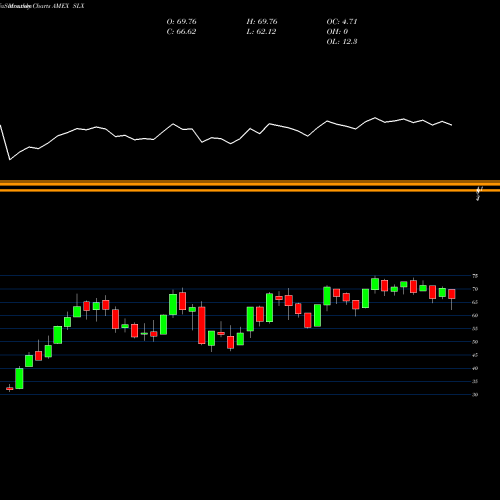Viewport: 500px width, 500px height.
Task: Click the 75 price axis label
Action: (475, 276)
